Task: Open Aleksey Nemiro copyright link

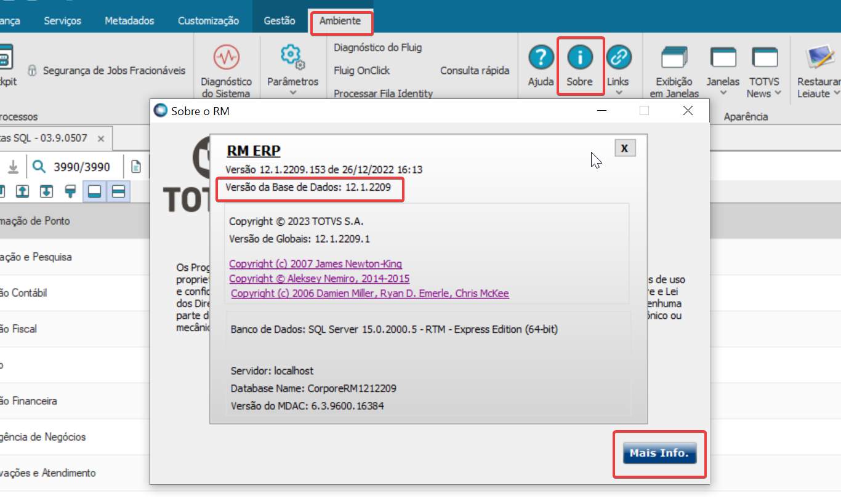Action: (x=319, y=279)
